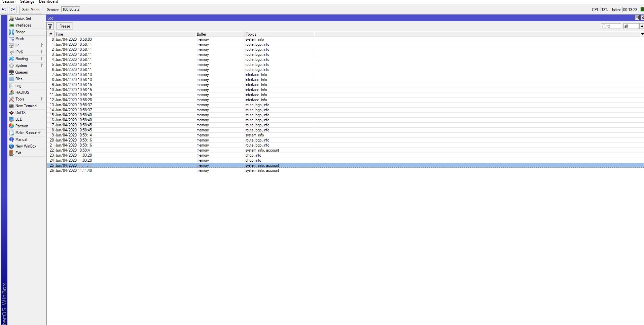Click the Make Supout.rif icon
The image size is (644, 325).
pyautogui.click(x=11, y=133)
